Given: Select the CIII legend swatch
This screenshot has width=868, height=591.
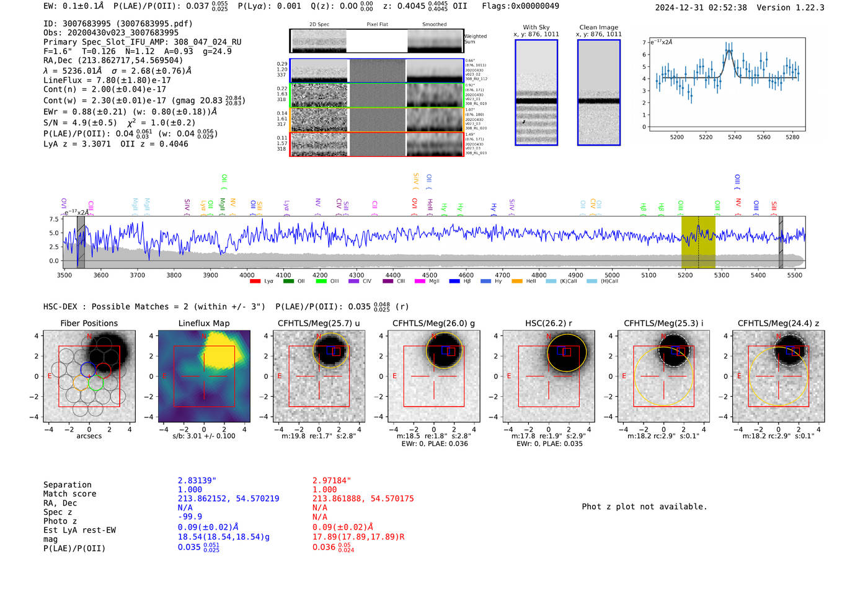Looking at the screenshot, I should tap(388, 282).
